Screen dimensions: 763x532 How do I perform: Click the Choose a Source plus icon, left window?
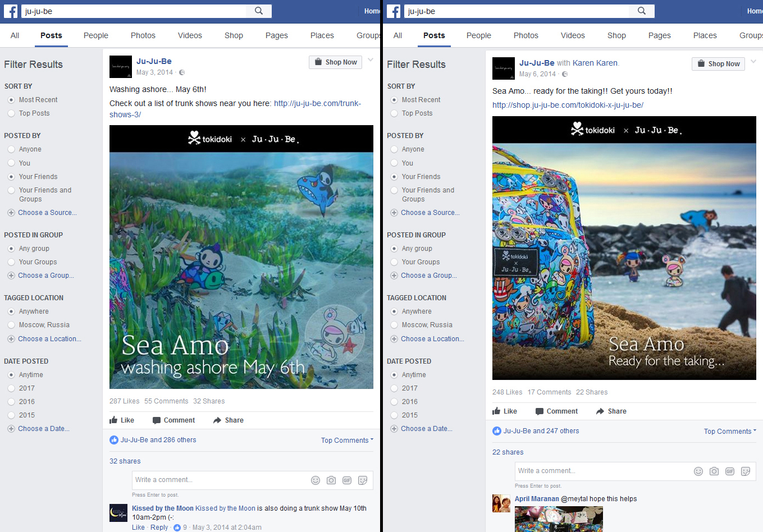pyautogui.click(x=11, y=213)
